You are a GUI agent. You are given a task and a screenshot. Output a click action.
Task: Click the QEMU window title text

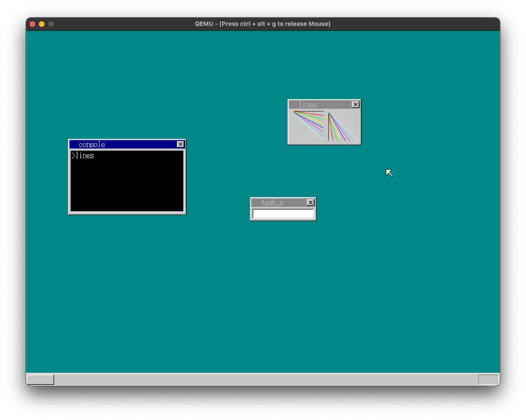263,24
